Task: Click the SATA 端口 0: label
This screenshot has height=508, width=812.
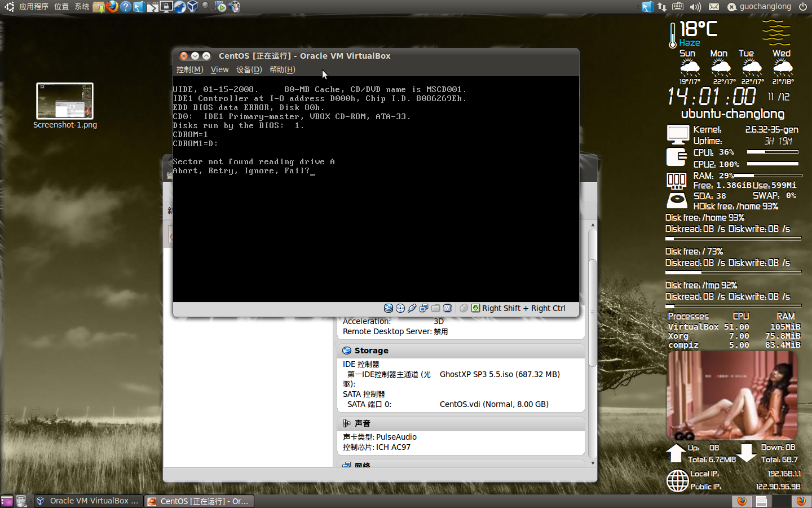Action: pos(369,404)
